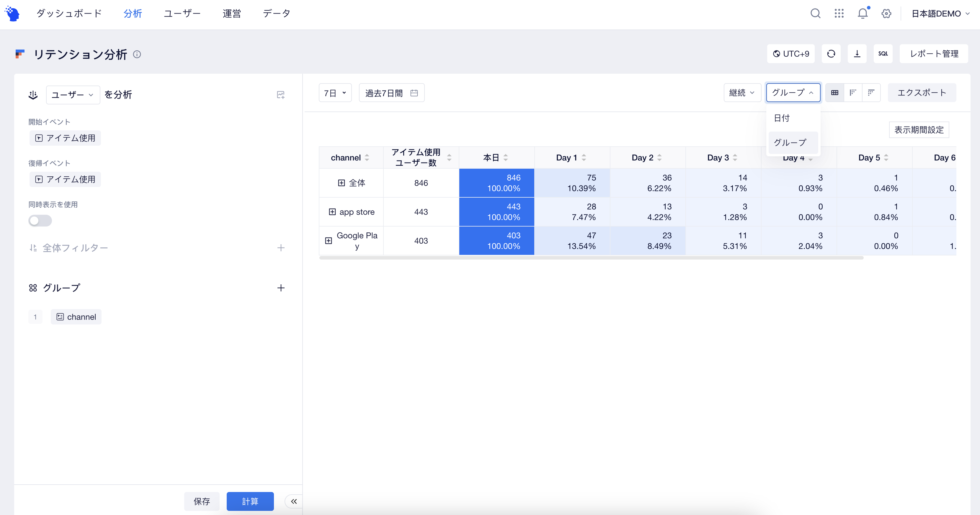Click the Google Play Day 1 cell 13.54%
This screenshot has height=515, width=980.
pyautogui.click(x=572, y=241)
